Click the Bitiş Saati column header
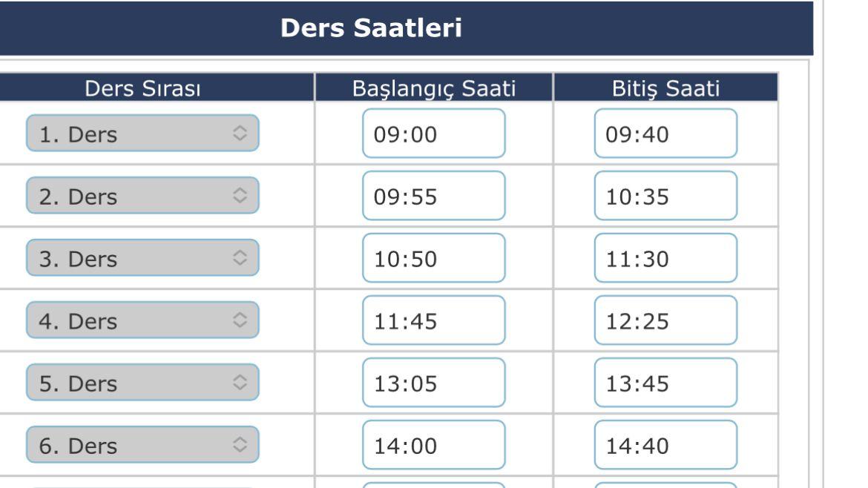868x488 pixels. point(665,89)
